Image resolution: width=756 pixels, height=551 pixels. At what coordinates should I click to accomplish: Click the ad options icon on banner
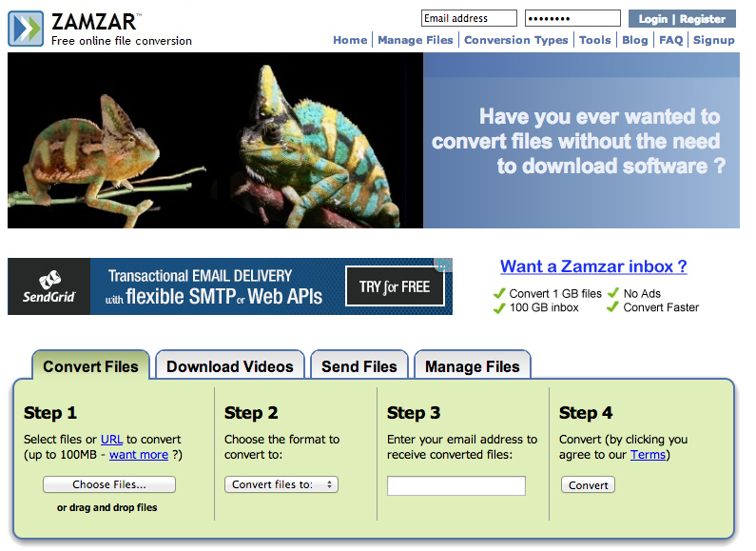pyautogui.click(x=442, y=266)
